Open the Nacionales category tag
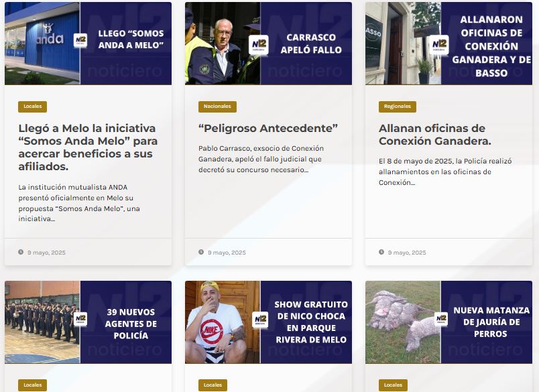This screenshot has width=539, height=392. pos(217,107)
